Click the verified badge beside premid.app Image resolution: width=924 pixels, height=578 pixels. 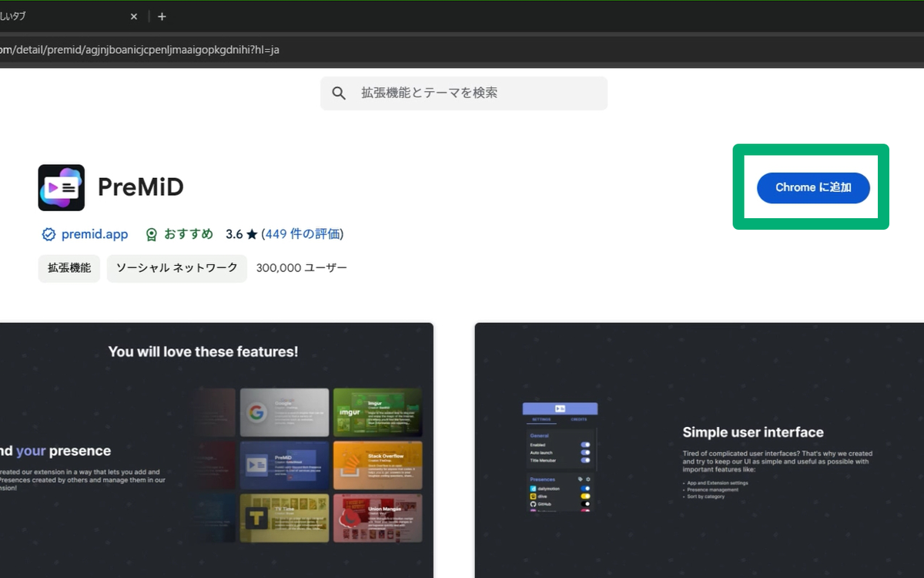tap(49, 234)
